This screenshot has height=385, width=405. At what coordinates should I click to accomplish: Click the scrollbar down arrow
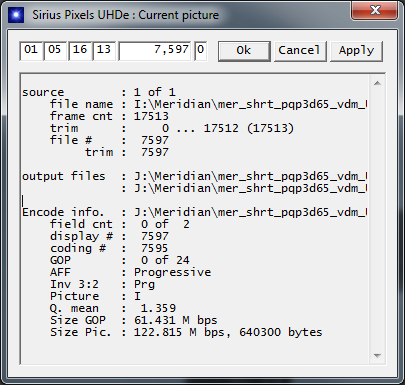click(377, 356)
